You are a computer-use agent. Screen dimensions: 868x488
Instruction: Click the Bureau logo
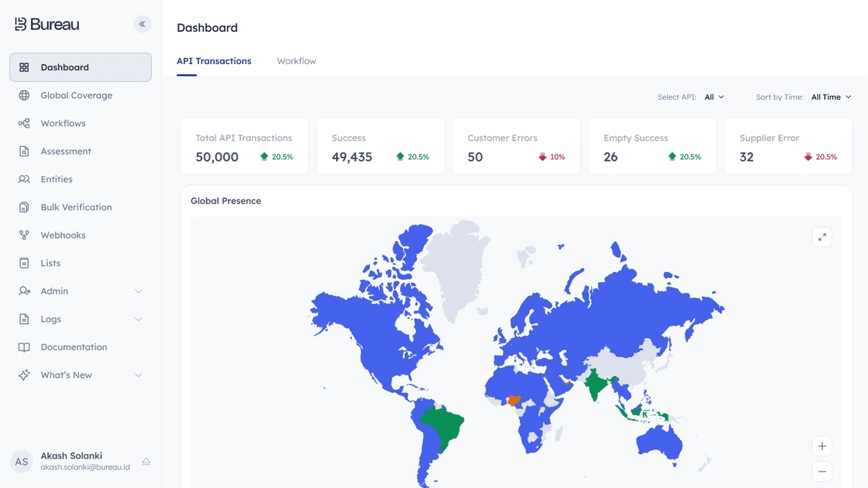(47, 24)
